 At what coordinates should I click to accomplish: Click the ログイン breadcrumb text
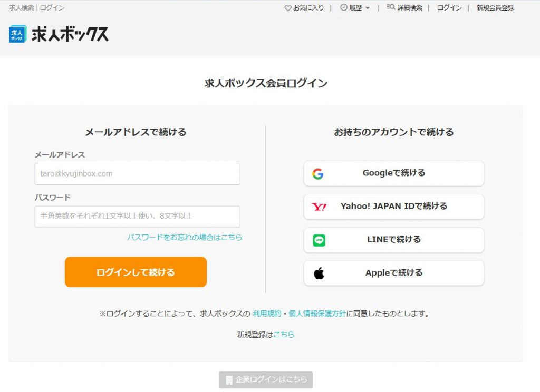(52, 7)
